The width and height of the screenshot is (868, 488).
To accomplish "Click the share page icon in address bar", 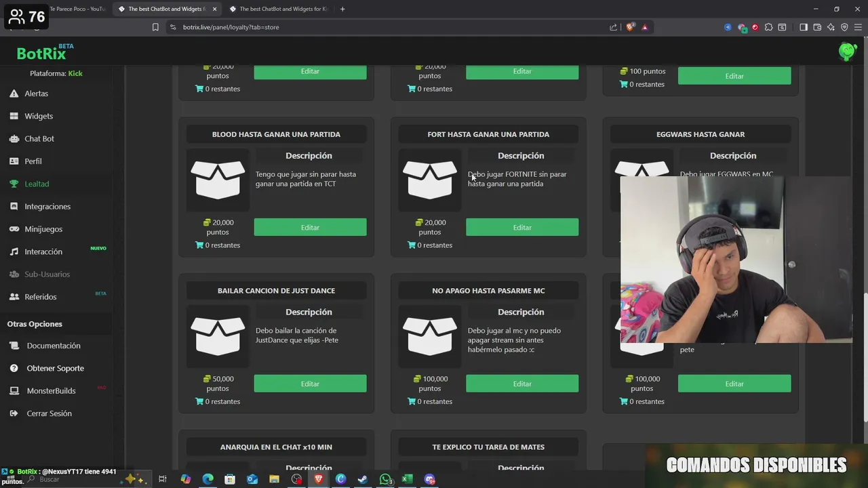I will [613, 27].
